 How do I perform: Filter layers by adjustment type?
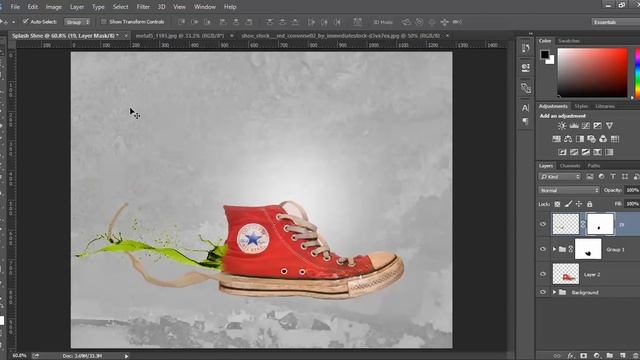pos(601,177)
